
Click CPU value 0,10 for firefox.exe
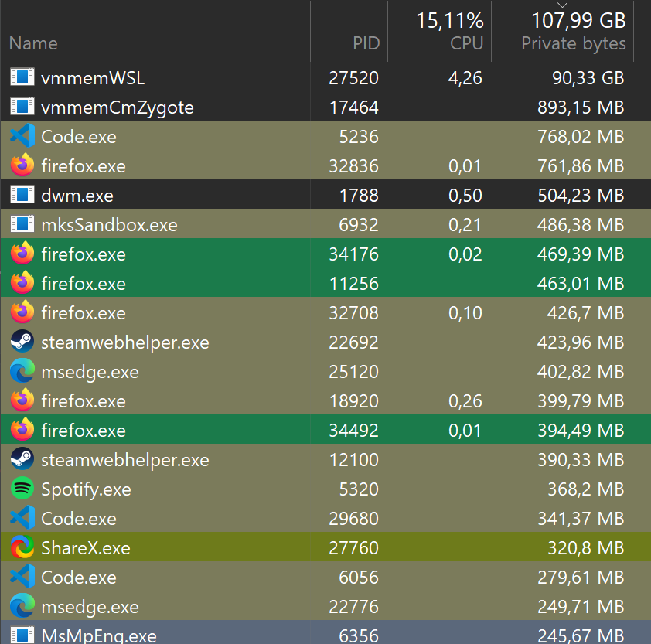pos(465,313)
